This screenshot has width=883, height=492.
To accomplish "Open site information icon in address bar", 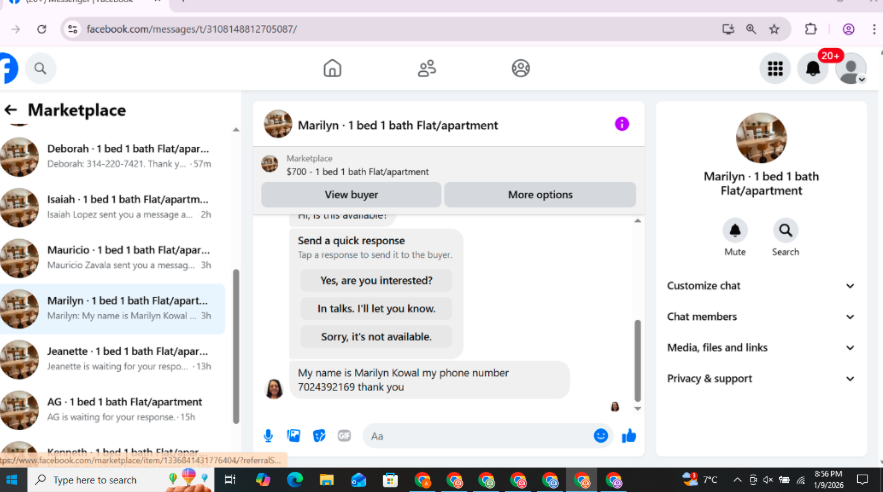I will (73, 29).
